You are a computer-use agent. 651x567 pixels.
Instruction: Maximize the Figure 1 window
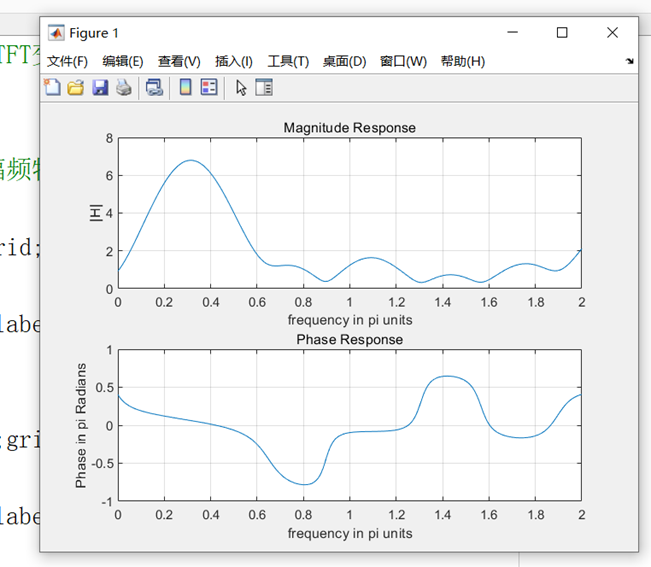tap(562, 32)
